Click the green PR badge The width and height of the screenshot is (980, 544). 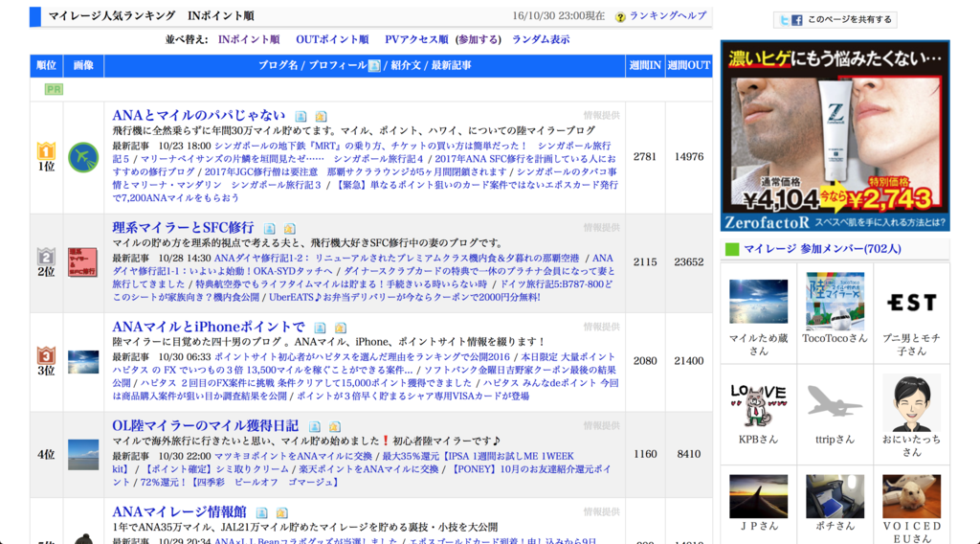point(54,89)
